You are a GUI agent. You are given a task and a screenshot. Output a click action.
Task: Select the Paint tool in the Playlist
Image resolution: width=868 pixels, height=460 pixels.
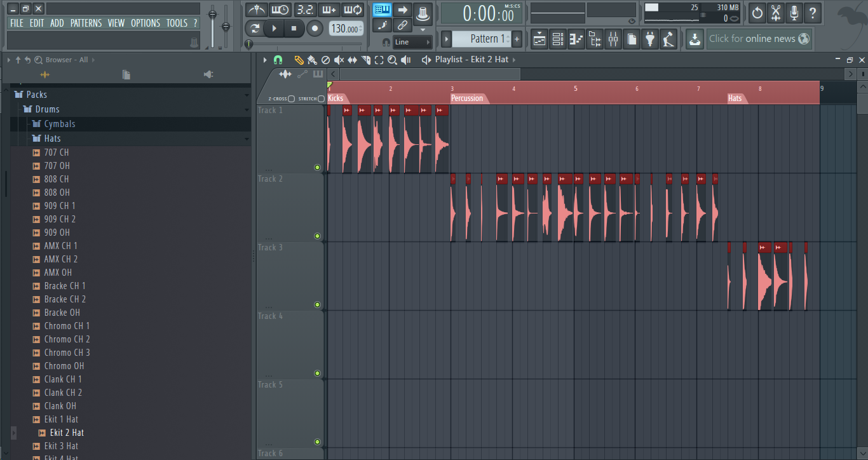point(312,60)
